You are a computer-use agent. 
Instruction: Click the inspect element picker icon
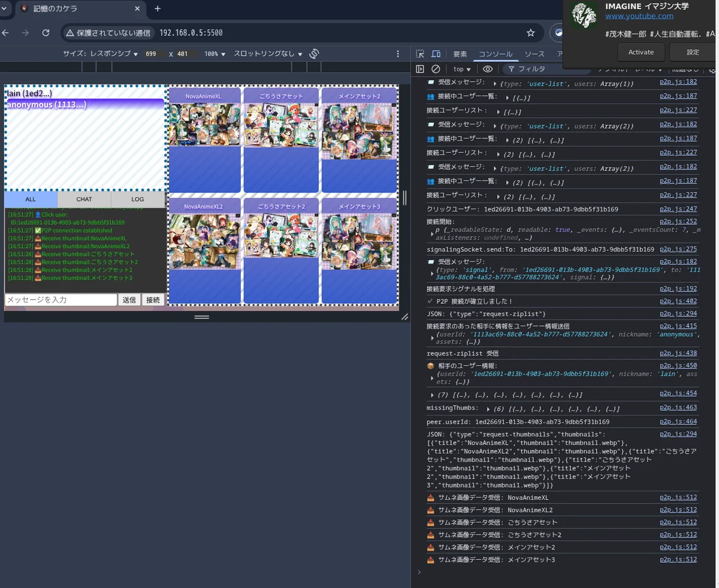coord(420,54)
